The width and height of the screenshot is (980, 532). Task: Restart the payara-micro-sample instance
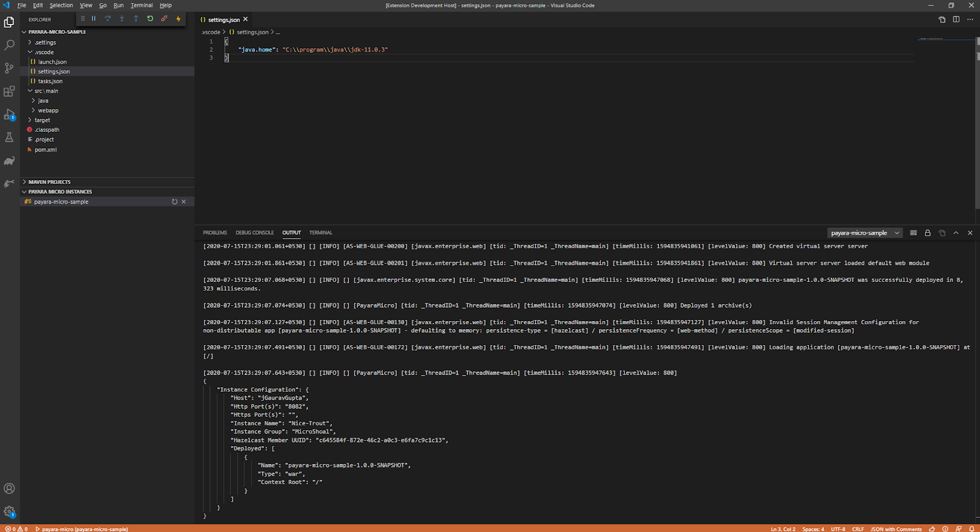tap(175, 202)
